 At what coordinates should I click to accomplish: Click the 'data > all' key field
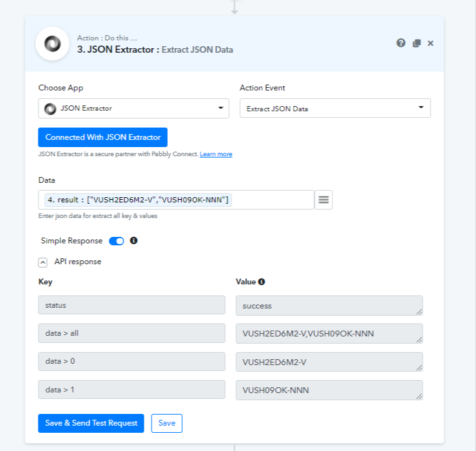click(x=132, y=333)
